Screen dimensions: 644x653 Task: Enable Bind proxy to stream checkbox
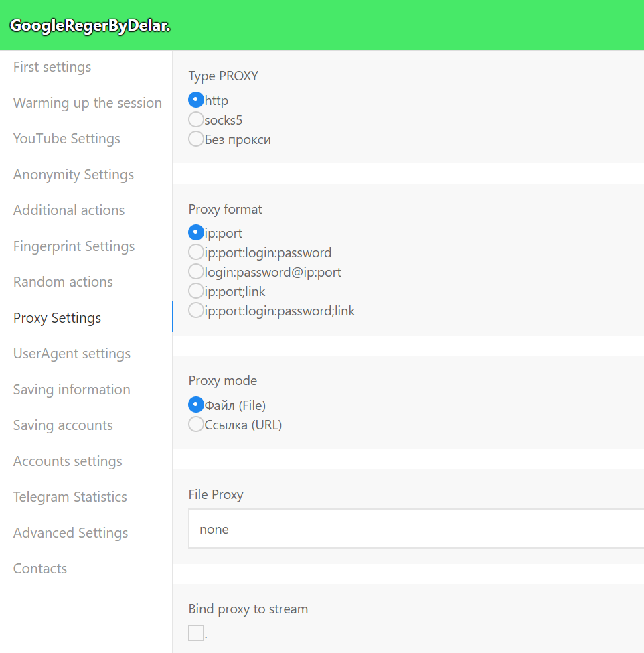tap(196, 633)
